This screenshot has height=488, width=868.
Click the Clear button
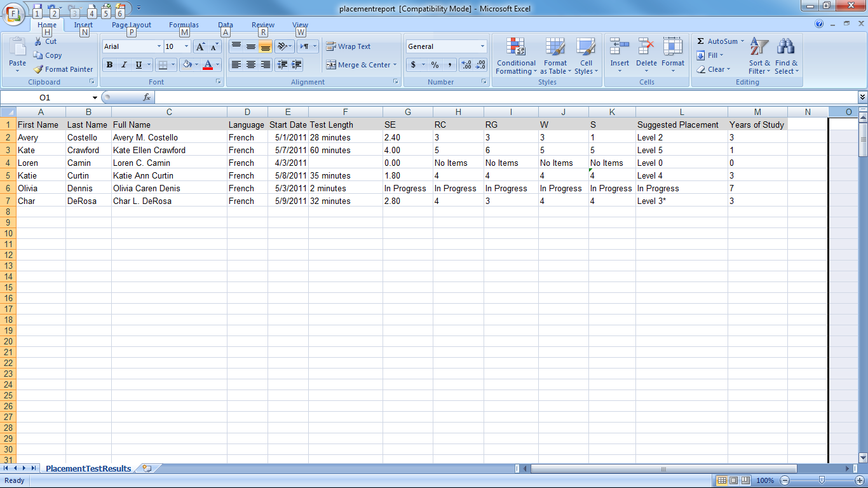714,69
